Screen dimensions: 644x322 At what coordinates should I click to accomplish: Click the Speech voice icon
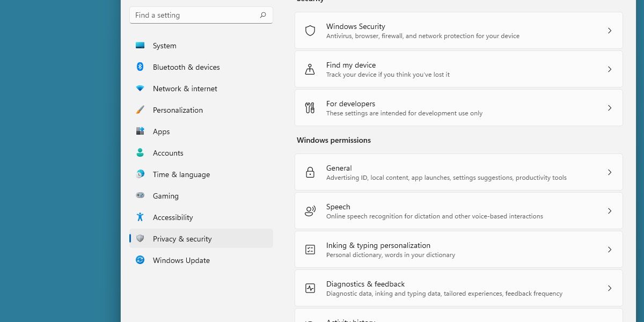(x=310, y=211)
